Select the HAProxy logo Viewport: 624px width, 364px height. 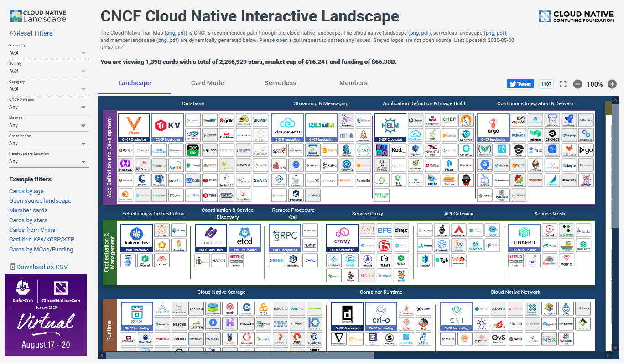coord(334,261)
